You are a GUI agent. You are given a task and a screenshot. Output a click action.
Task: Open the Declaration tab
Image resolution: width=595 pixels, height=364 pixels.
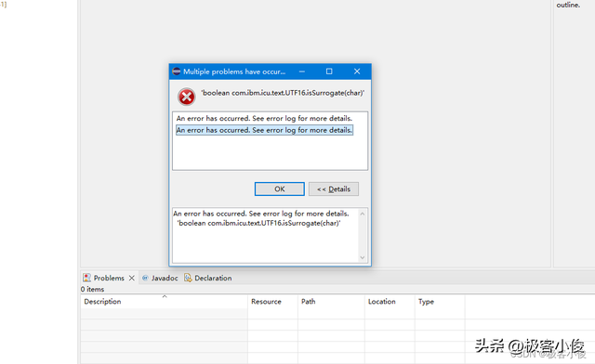click(213, 278)
